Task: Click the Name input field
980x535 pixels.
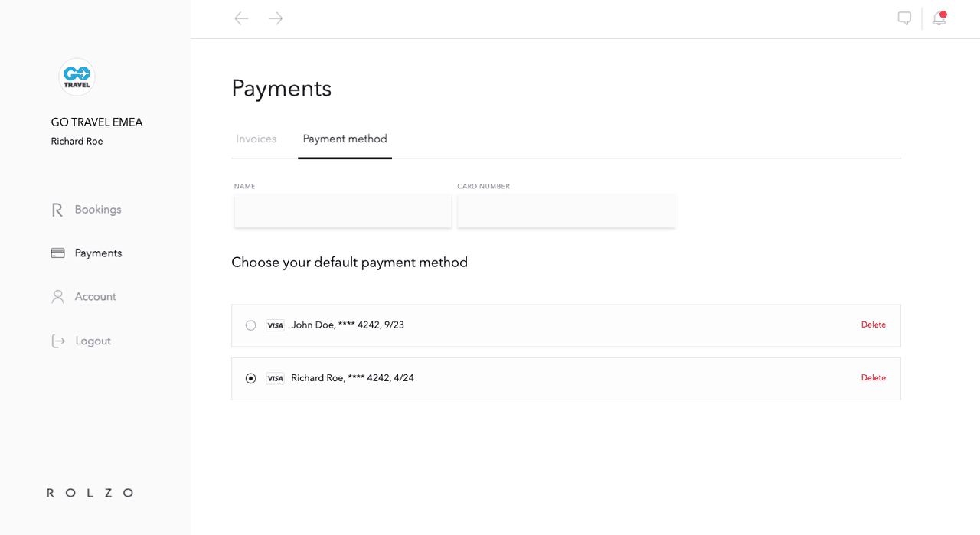Action: tap(342, 211)
